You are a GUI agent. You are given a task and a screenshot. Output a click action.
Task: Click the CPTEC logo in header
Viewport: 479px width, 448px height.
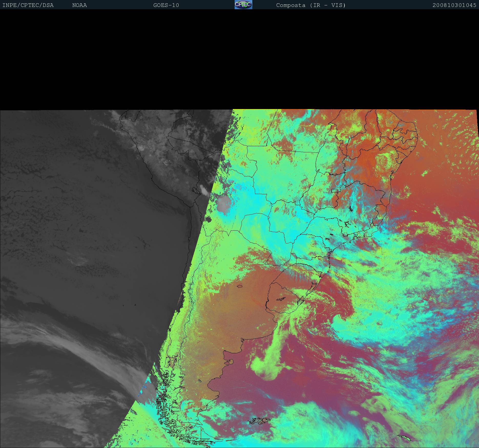243,5
